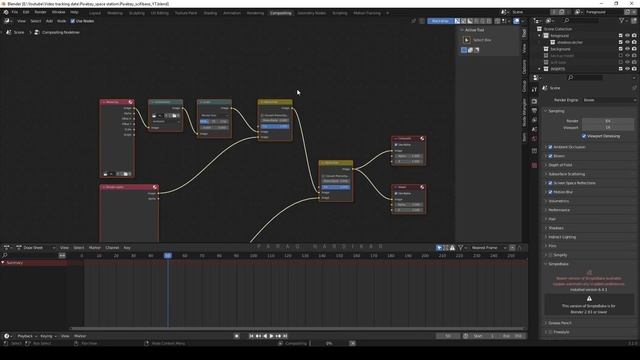Toggle render camera icon for INSERTS collection
The height and width of the screenshot is (360, 640).
(x=634, y=69)
